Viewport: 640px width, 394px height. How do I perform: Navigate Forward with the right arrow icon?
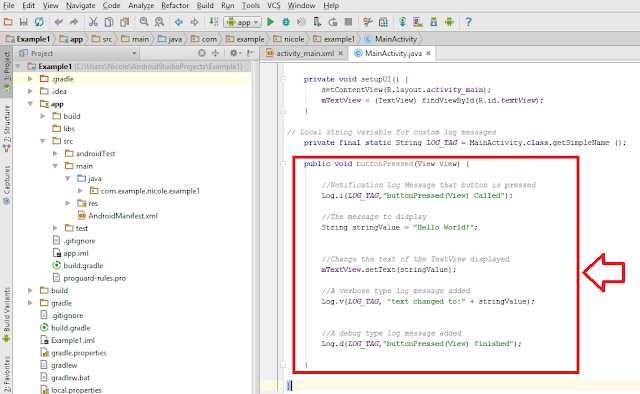click(x=194, y=22)
